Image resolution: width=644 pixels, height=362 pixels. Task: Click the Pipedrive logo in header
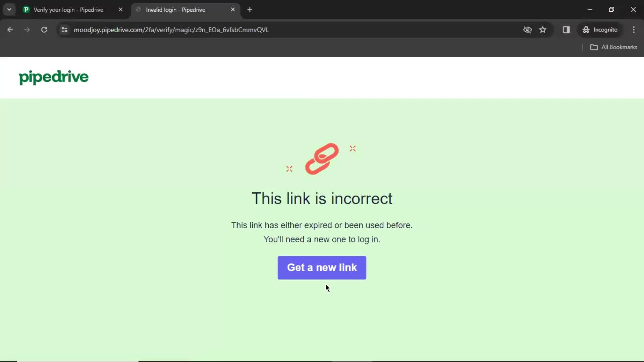[x=53, y=77]
